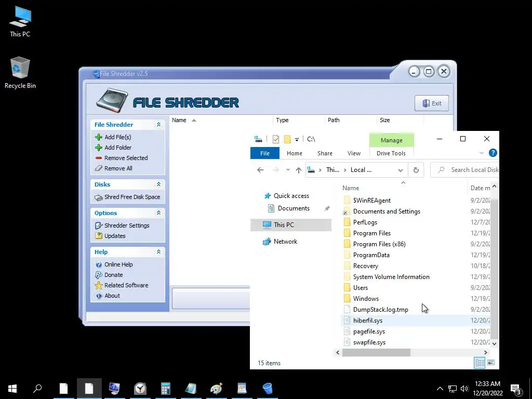Select the System Volume Information folder
532x399 pixels.
click(391, 277)
